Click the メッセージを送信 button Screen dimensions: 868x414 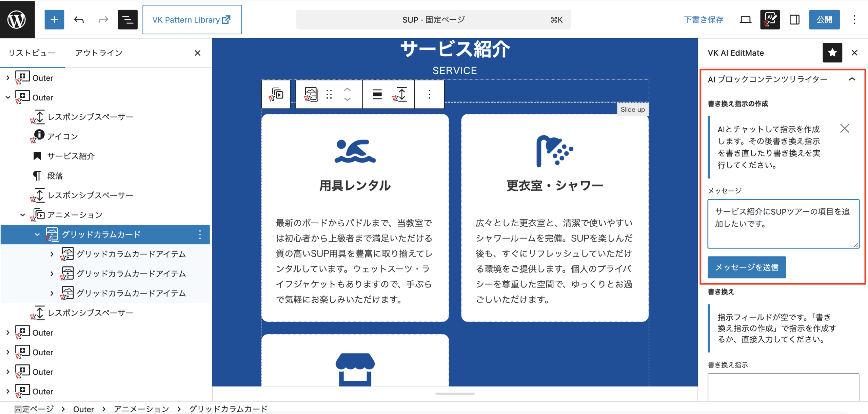coord(747,267)
